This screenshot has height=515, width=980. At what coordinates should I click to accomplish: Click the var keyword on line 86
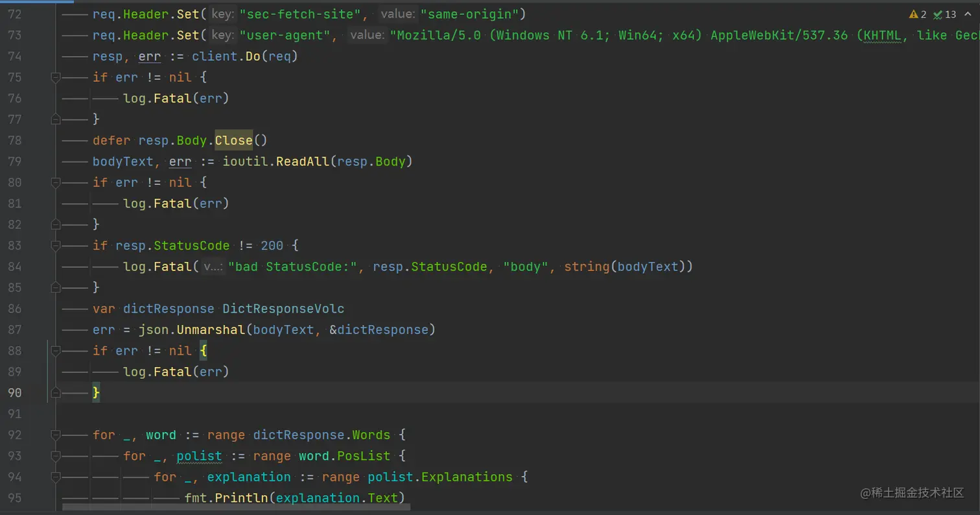tap(104, 308)
